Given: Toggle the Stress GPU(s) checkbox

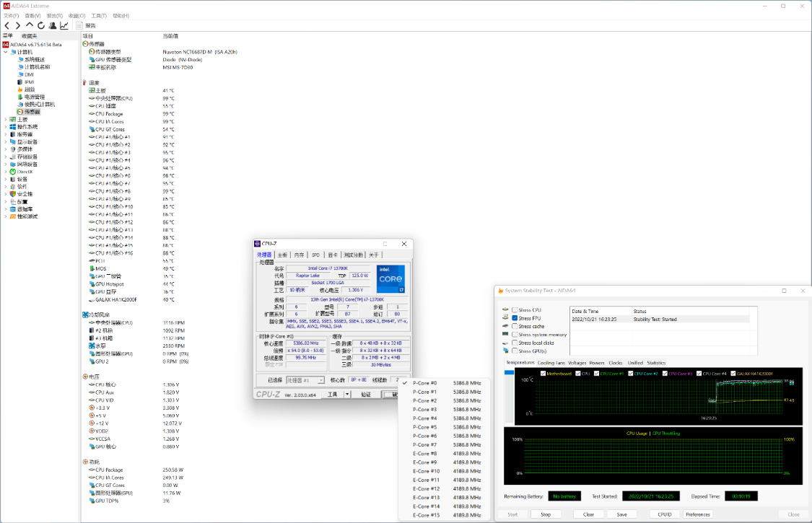Looking at the screenshot, I should click(515, 351).
